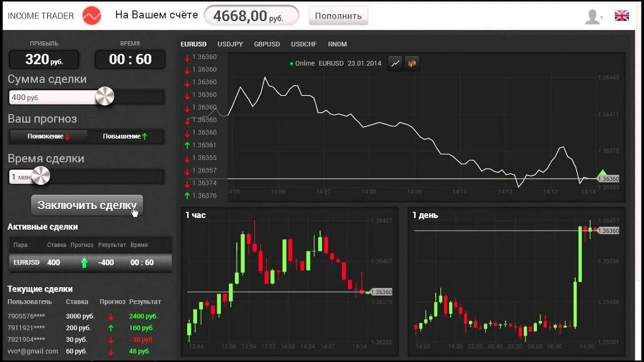Click the red down arrow beside 1.36357 quote
644x362 pixels.
pyautogui.click(x=187, y=170)
